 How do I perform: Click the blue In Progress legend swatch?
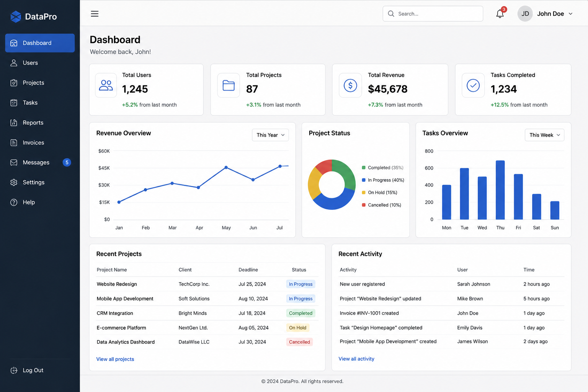pos(364,180)
